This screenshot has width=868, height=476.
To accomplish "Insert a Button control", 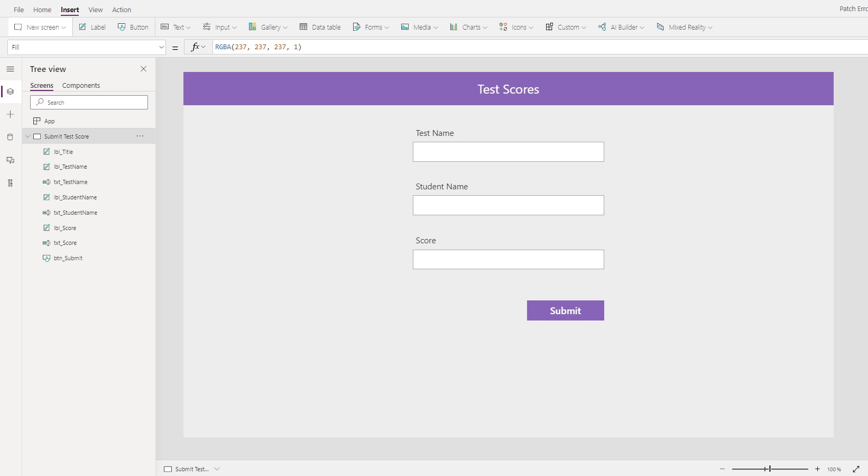I will (132, 27).
